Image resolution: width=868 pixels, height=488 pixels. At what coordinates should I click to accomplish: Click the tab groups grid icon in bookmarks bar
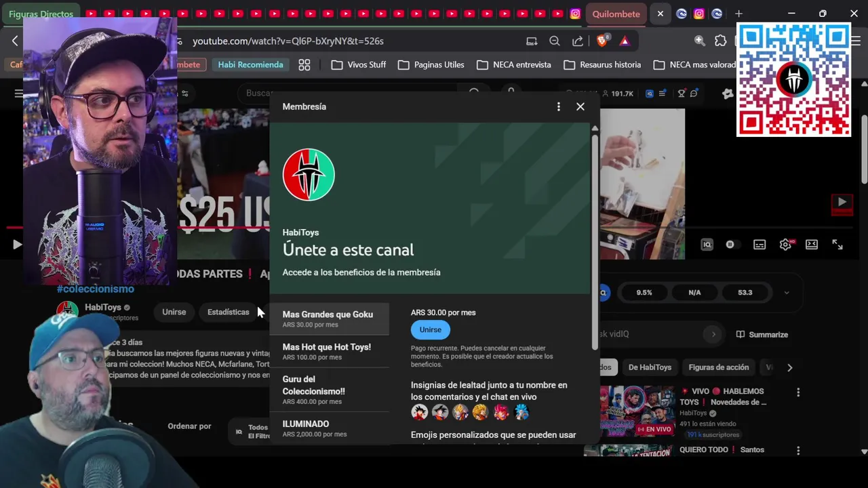[x=304, y=64]
